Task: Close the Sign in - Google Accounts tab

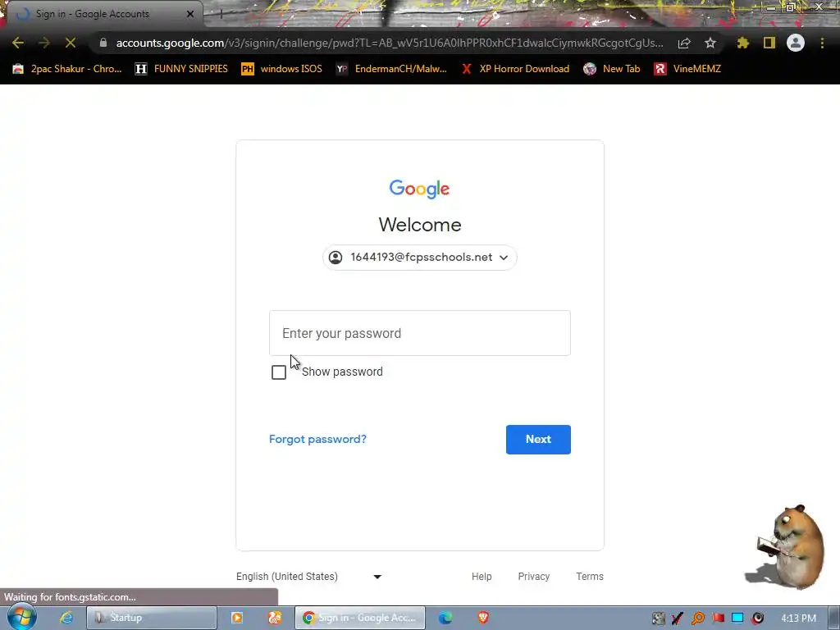Action: pos(190,14)
